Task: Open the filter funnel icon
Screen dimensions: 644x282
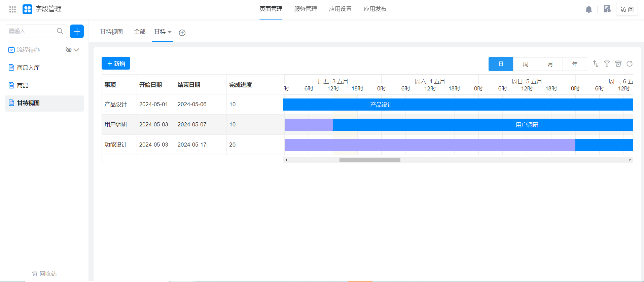Action: point(607,64)
